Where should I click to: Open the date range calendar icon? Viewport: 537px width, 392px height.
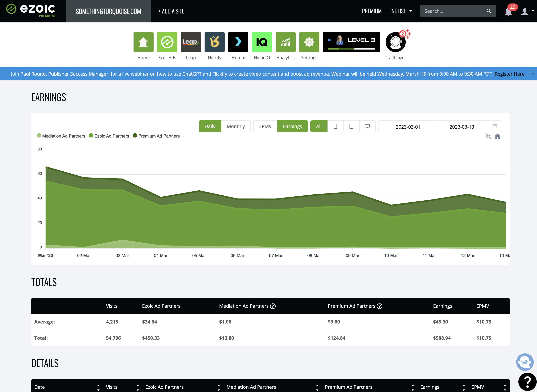click(495, 126)
